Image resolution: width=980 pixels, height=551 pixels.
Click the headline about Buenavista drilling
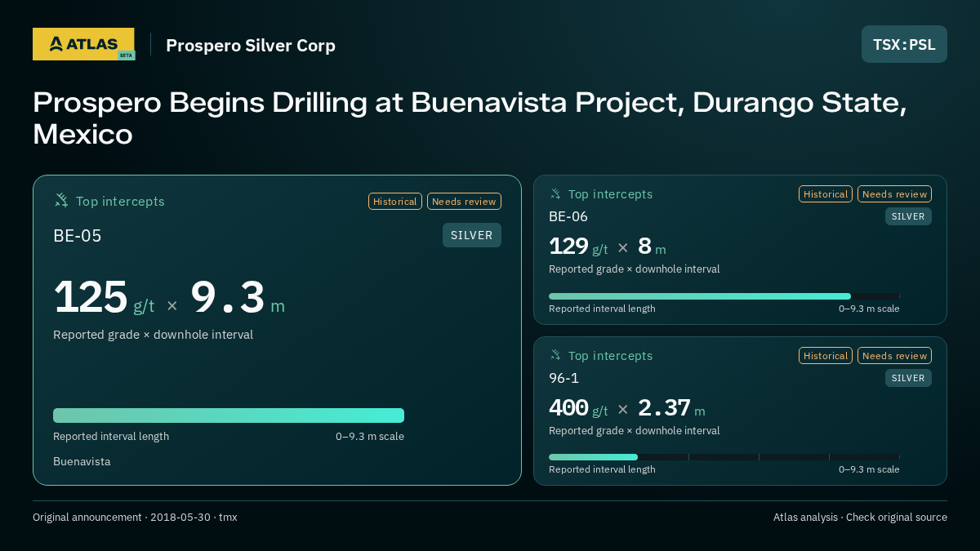pos(470,118)
